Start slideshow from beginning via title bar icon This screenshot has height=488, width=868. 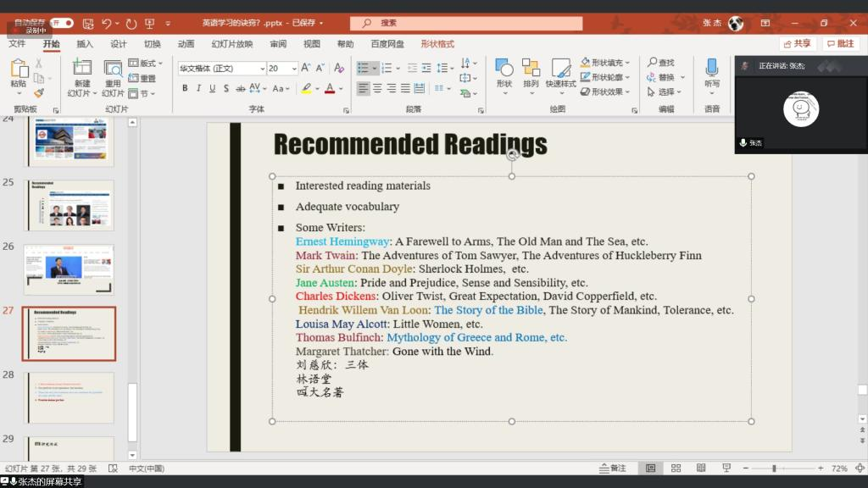click(149, 23)
